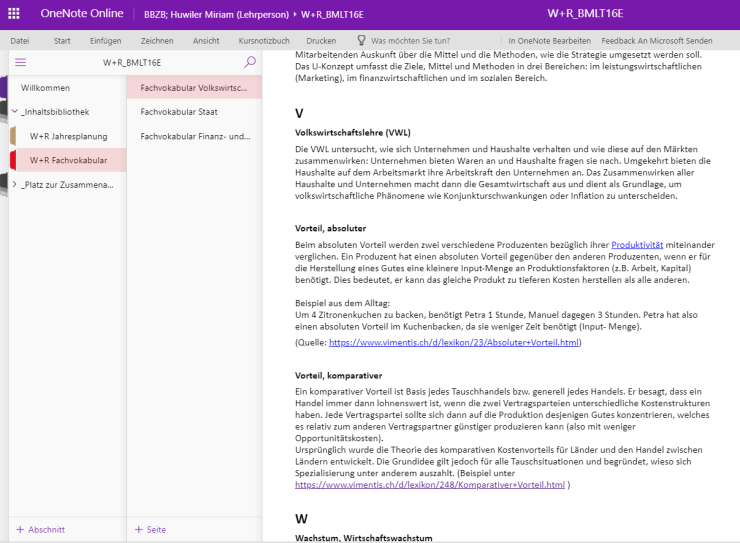Click the W+R_BMLT16E breadcrumb in header
Screen dimensions: 740x543
coord(332,15)
